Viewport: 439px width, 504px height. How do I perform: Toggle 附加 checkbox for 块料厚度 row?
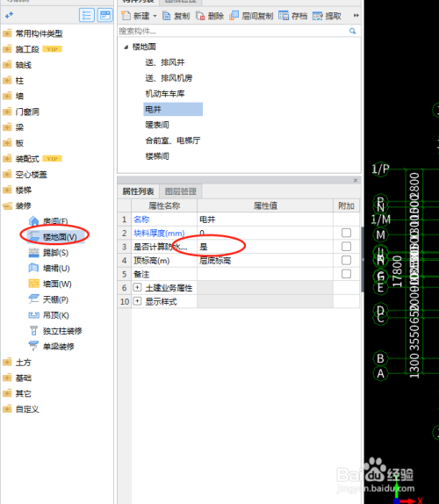coord(346,233)
